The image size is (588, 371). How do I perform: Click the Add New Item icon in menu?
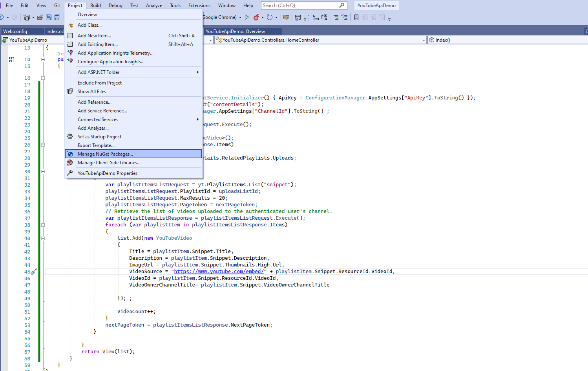pos(70,35)
